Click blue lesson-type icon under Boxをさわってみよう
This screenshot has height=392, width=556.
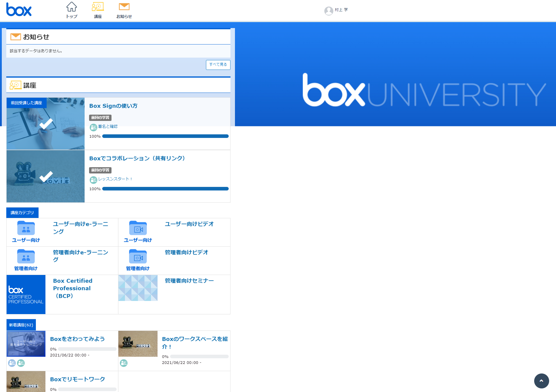point(12,363)
